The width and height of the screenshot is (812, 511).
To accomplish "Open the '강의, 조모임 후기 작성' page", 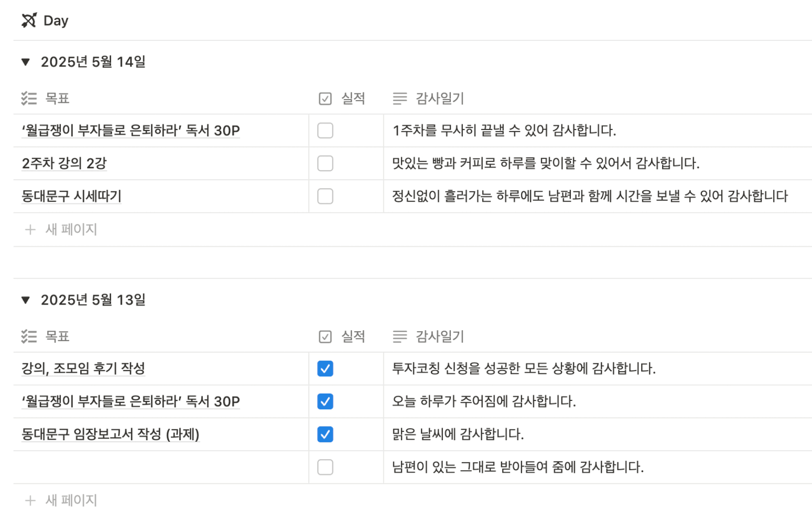I will pos(83,369).
